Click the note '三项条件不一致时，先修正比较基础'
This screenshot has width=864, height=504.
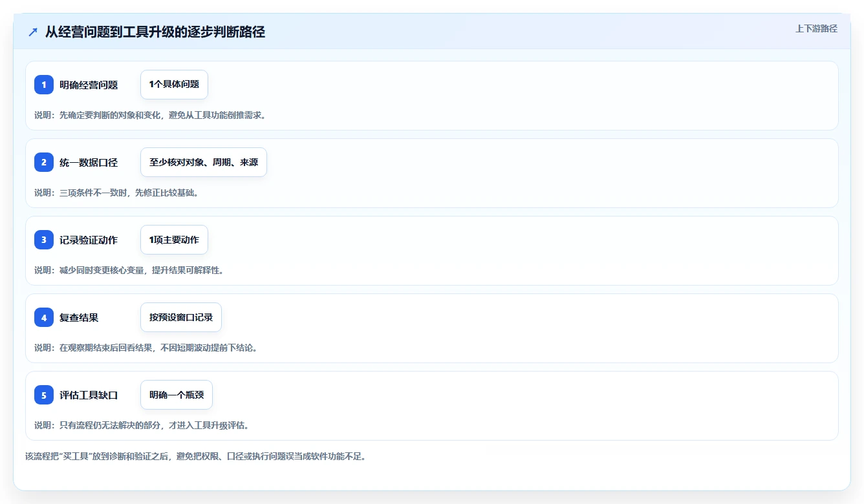coord(116,193)
